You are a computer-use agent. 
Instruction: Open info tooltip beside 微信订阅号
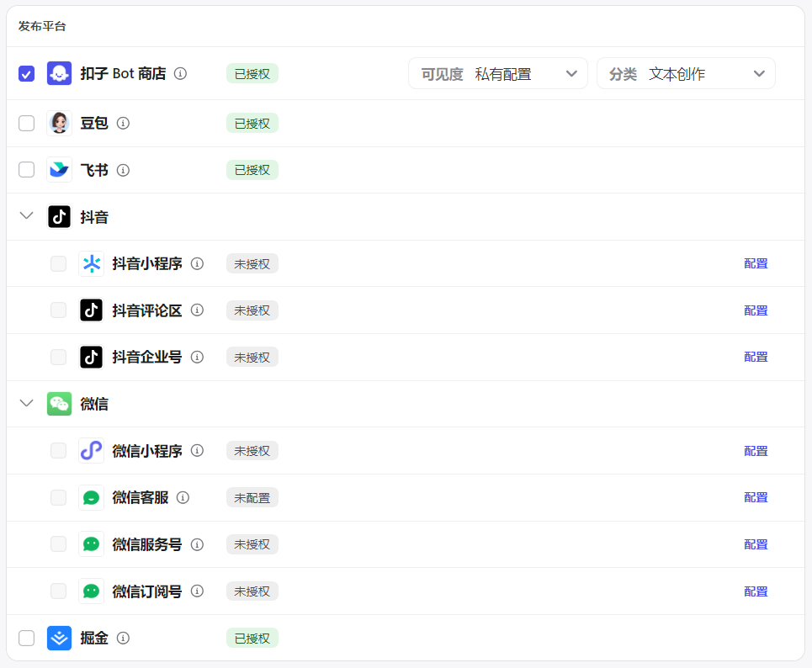click(x=197, y=591)
